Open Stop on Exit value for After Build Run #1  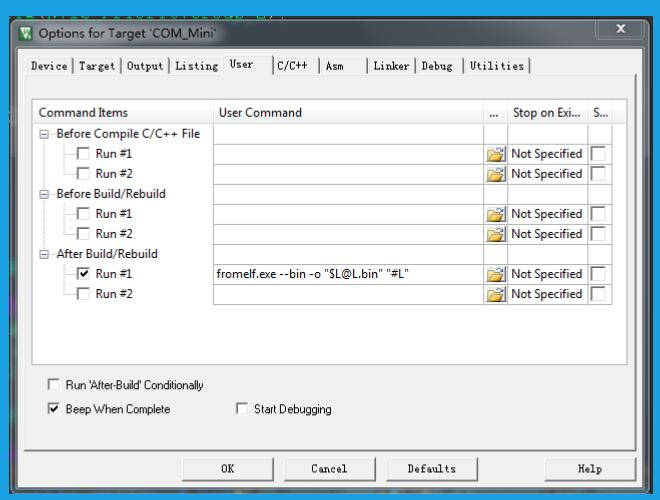pyautogui.click(x=547, y=274)
